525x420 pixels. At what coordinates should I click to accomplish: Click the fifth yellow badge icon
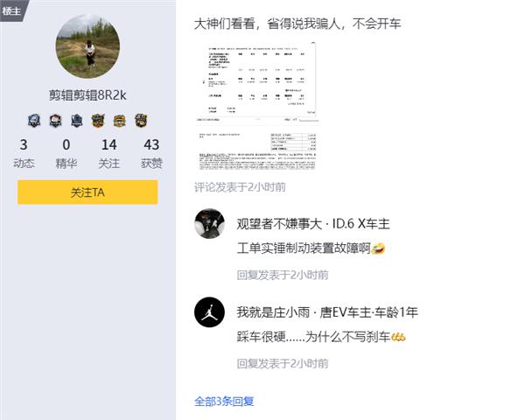click(x=120, y=121)
